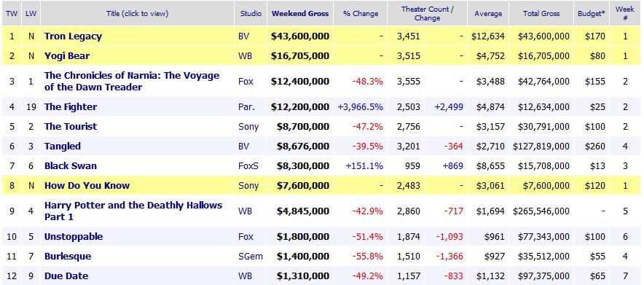Screen dimensions: 644x285
Task: Sort by the Average column header
Action: coord(488,14)
